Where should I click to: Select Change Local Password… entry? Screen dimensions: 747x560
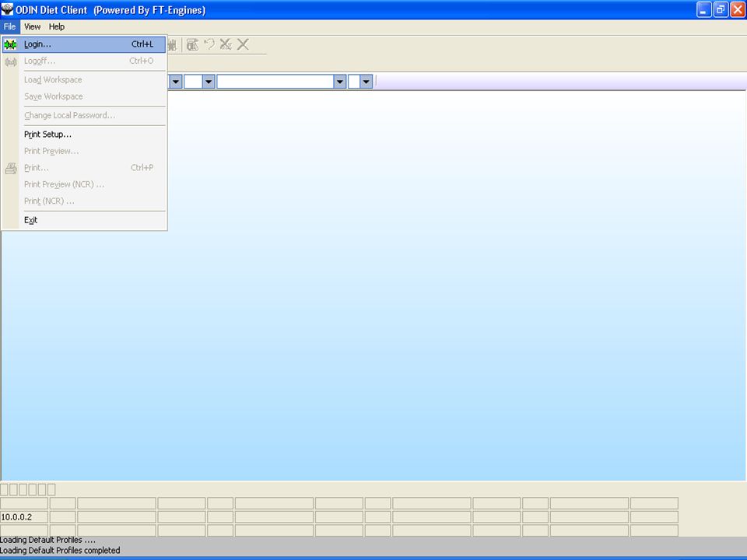84,115
